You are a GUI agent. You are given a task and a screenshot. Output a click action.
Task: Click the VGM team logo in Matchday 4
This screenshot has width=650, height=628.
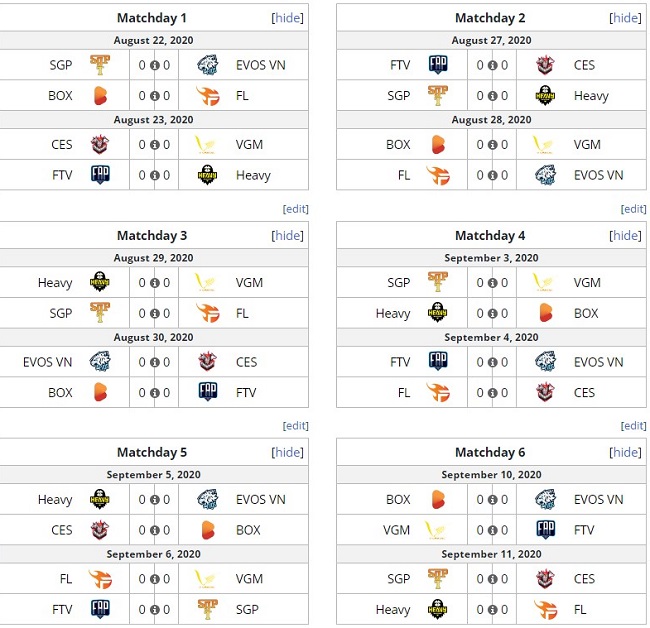(x=546, y=282)
